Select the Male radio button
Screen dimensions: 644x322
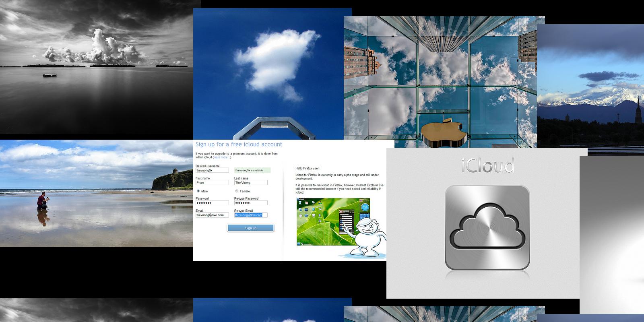point(198,191)
